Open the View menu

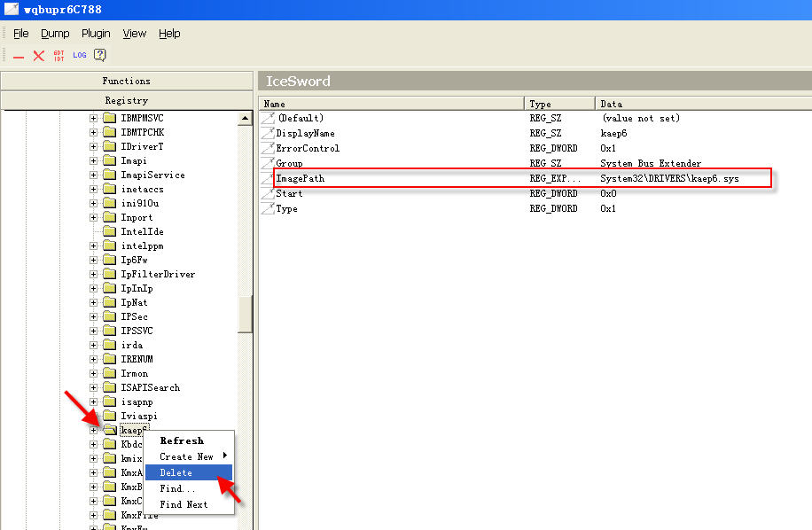coord(135,34)
